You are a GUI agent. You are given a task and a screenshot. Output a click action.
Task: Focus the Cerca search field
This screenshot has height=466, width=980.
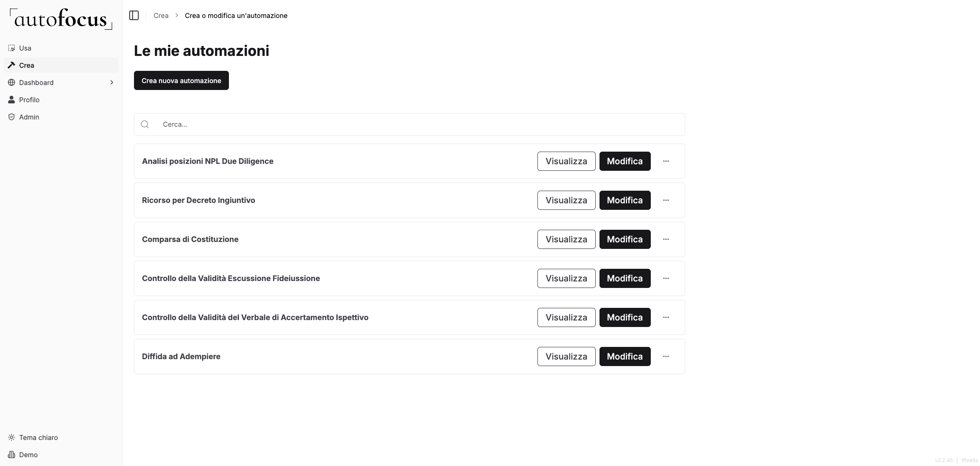pos(417,124)
